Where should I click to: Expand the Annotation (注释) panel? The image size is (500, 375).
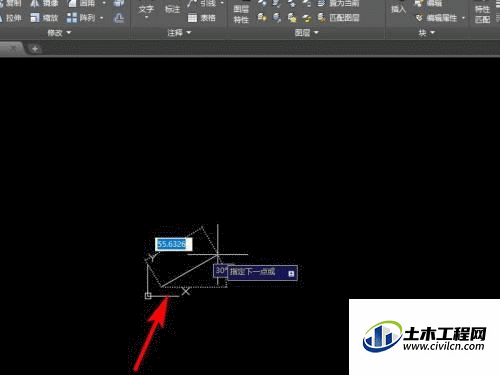click(x=179, y=33)
